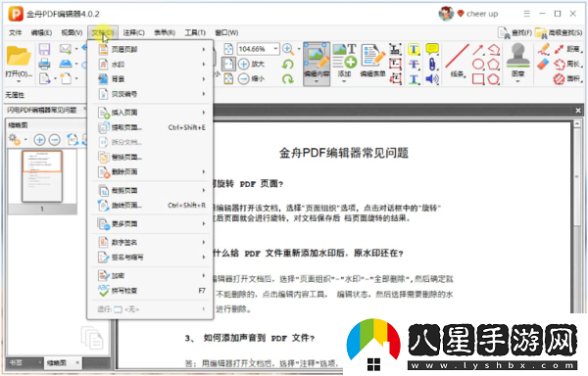Open the 注释(C) comments menu

tap(134, 32)
